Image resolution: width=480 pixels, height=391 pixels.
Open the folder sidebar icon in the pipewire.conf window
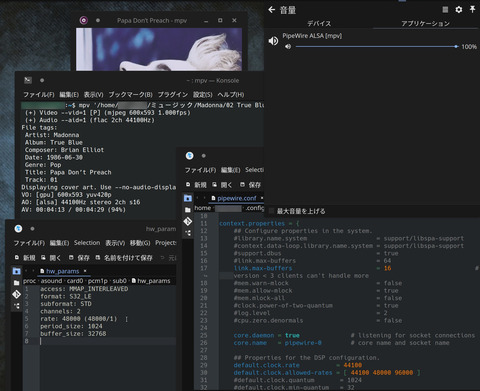click(x=188, y=210)
